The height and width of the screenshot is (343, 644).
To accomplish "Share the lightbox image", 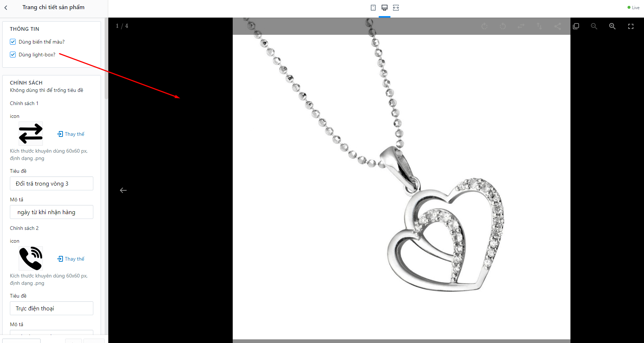I will point(558,26).
